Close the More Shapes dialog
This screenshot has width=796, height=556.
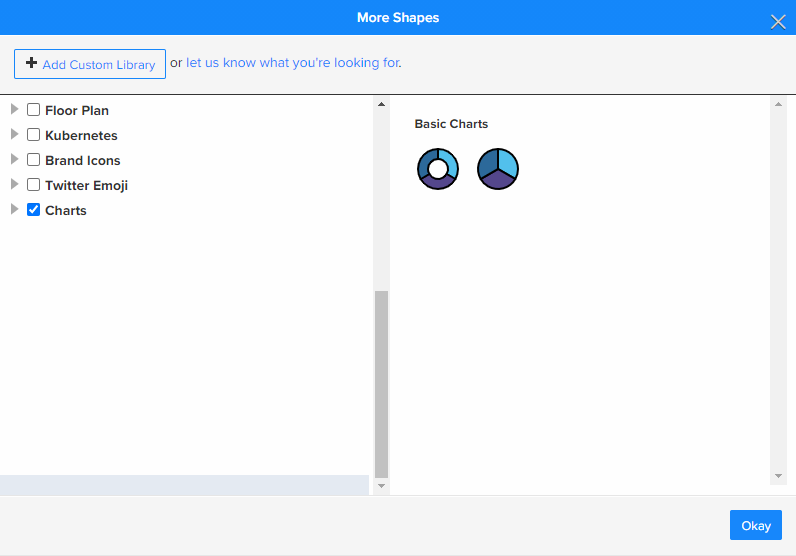coord(777,22)
